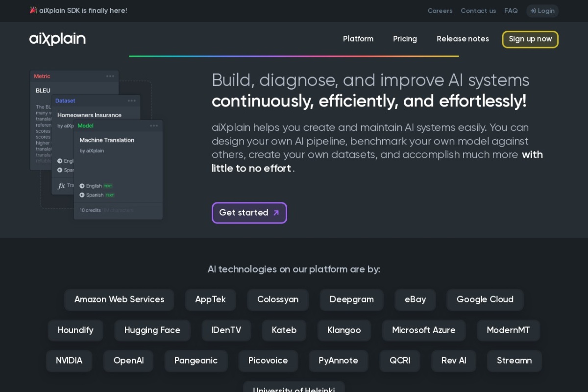Select the Rev AI provider chip

(x=454, y=361)
